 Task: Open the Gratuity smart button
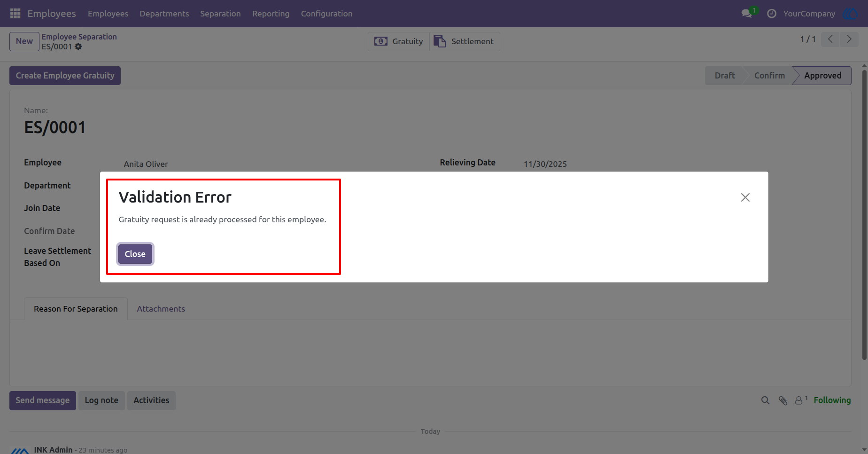point(399,41)
